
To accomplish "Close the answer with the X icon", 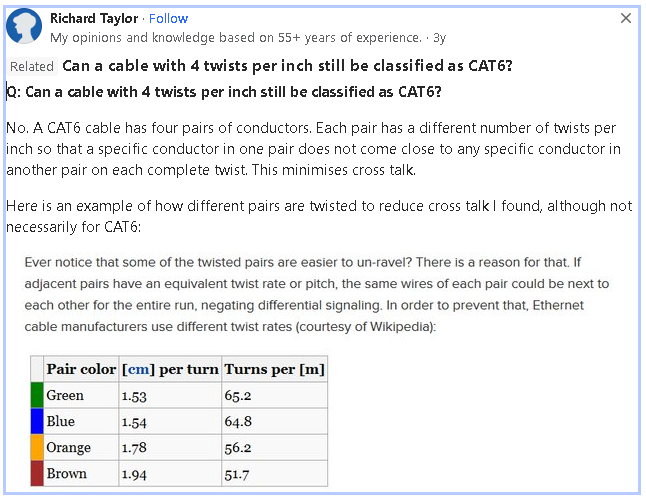I will [626, 18].
